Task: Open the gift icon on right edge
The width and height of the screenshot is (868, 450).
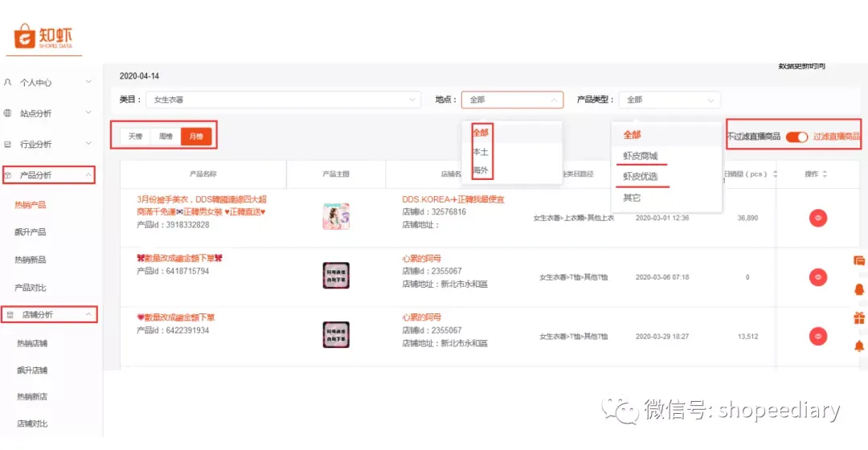Action: pyautogui.click(x=859, y=317)
